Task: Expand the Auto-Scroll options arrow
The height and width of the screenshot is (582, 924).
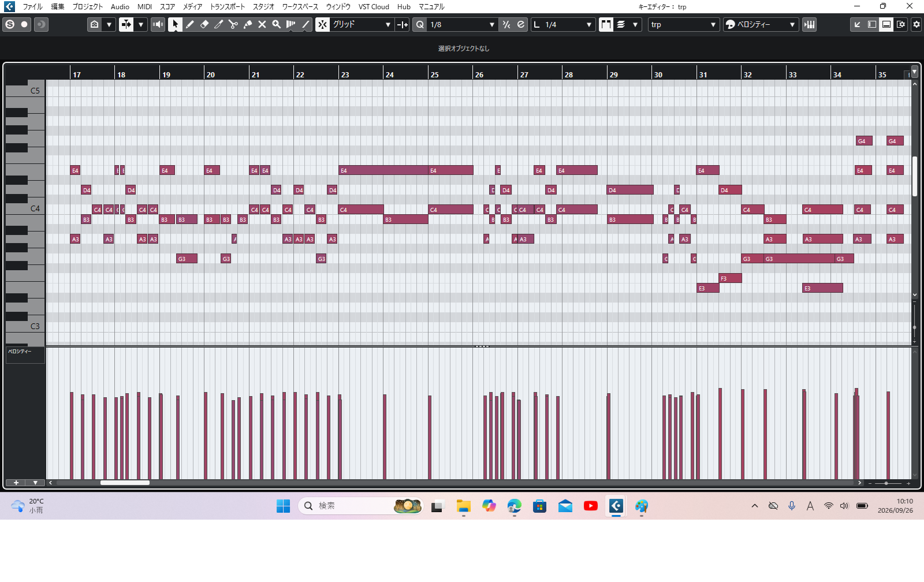Action: click(140, 24)
